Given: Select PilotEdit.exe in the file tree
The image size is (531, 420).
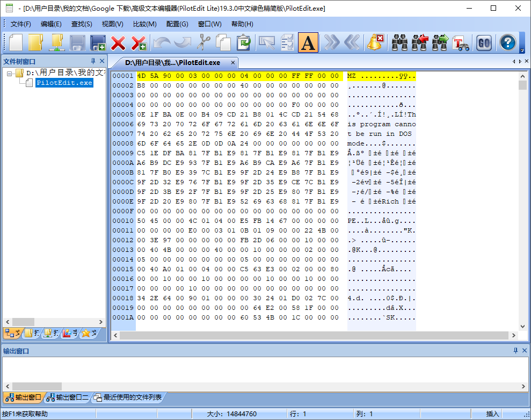Looking at the screenshot, I should [64, 83].
